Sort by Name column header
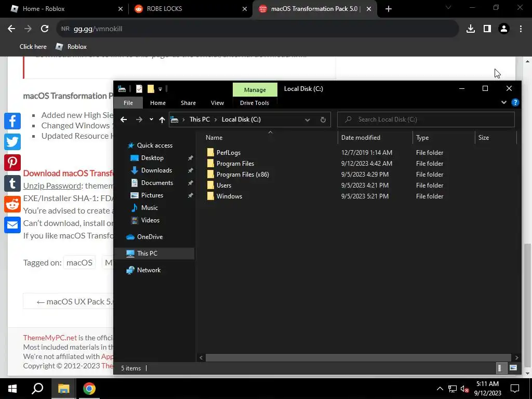The image size is (532, 399). point(214,137)
